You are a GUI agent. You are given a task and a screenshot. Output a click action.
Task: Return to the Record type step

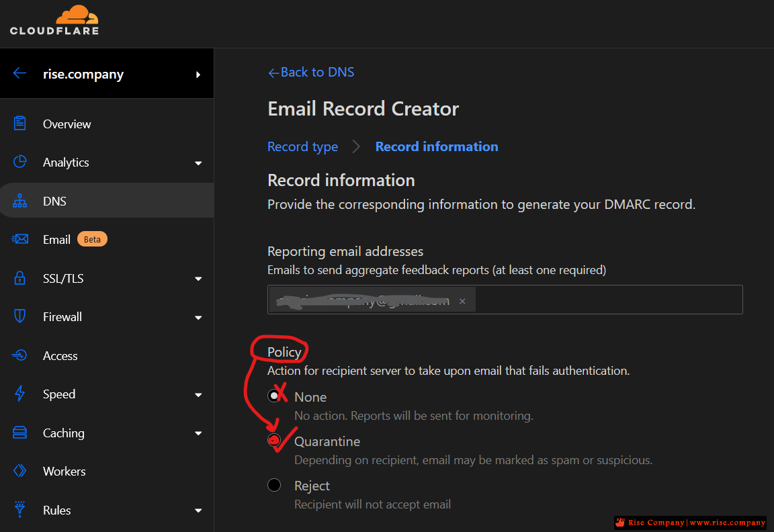click(x=302, y=146)
